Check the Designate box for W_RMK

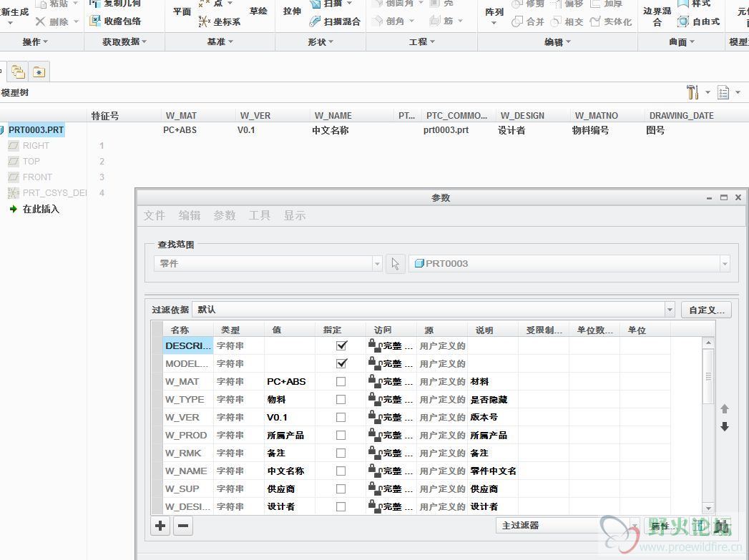pyautogui.click(x=341, y=453)
